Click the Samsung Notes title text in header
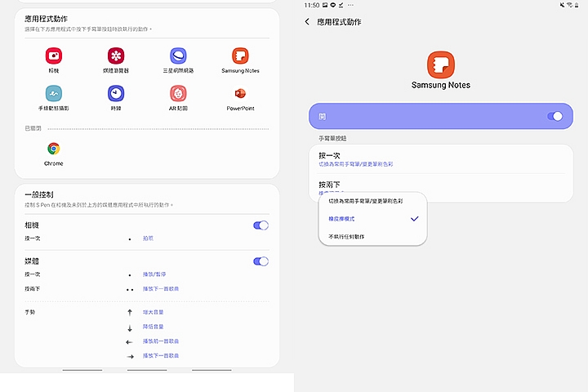The height and width of the screenshot is (392, 588). [441, 85]
